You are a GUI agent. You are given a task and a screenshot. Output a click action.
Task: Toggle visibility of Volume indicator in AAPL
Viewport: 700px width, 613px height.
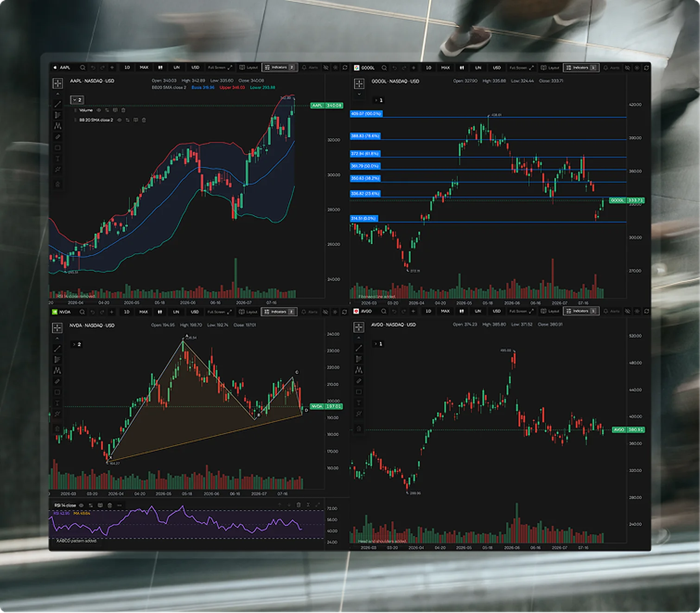click(x=99, y=110)
